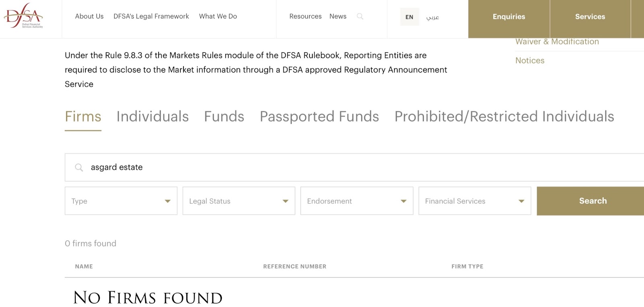
Task: Switch to the Individuals tab
Action: pos(153,117)
